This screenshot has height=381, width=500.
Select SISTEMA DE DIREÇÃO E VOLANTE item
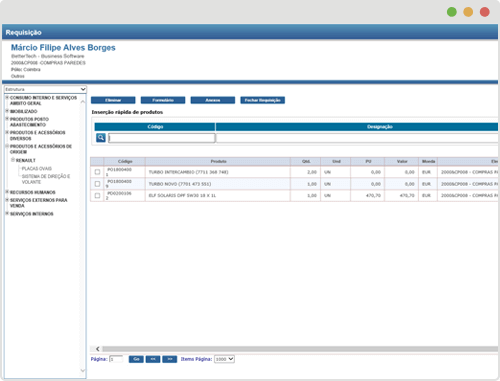pos(46,179)
